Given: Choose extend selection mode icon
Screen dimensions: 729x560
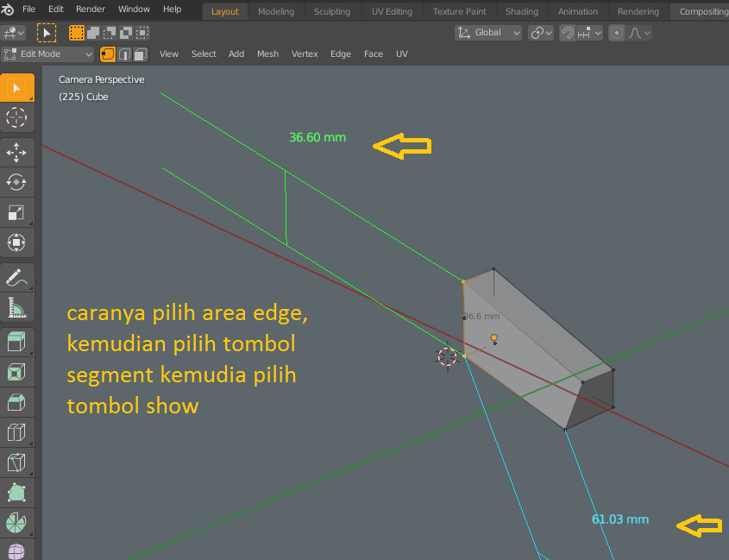Looking at the screenshot, I should click(93, 33).
